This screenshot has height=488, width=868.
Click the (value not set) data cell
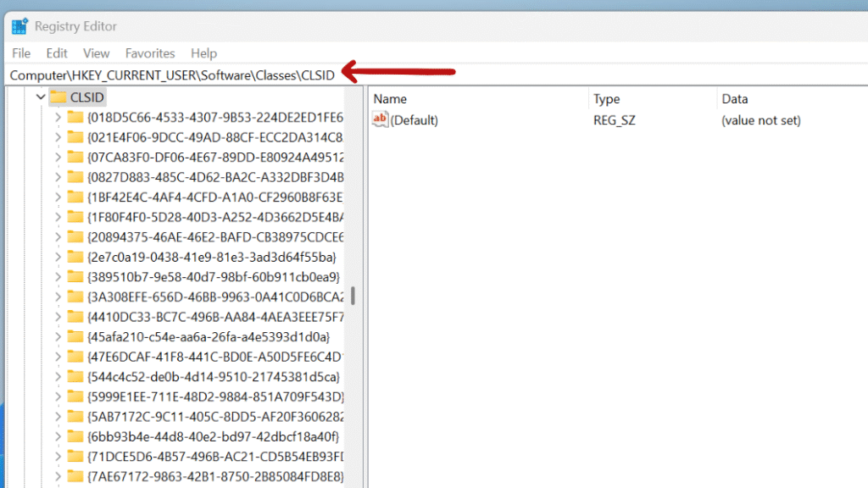click(x=761, y=120)
